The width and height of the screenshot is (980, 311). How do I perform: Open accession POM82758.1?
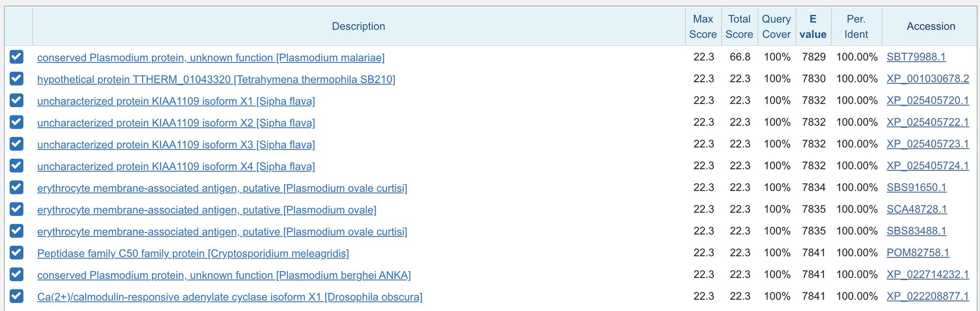coord(918,253)
